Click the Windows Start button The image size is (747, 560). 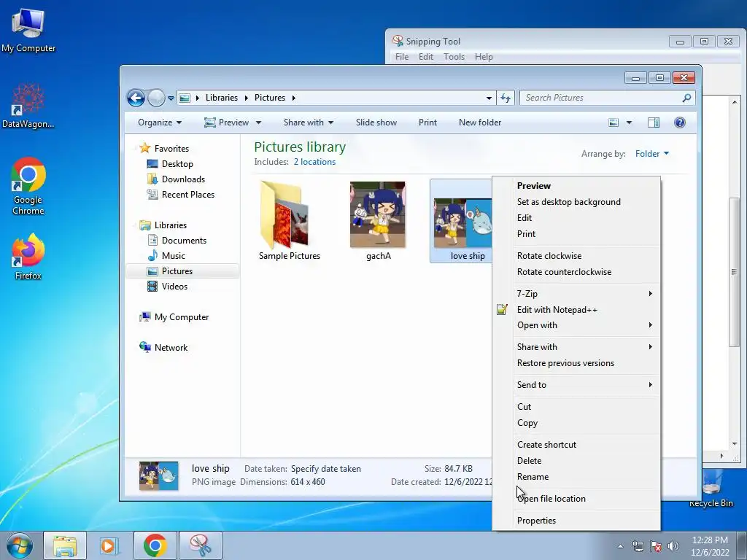pos(20,545)
